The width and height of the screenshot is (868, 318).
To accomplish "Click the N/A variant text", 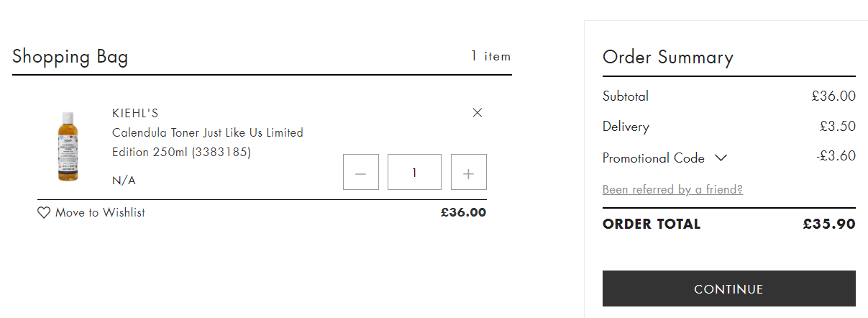I will pyautogui.click(x=124, y=181).
